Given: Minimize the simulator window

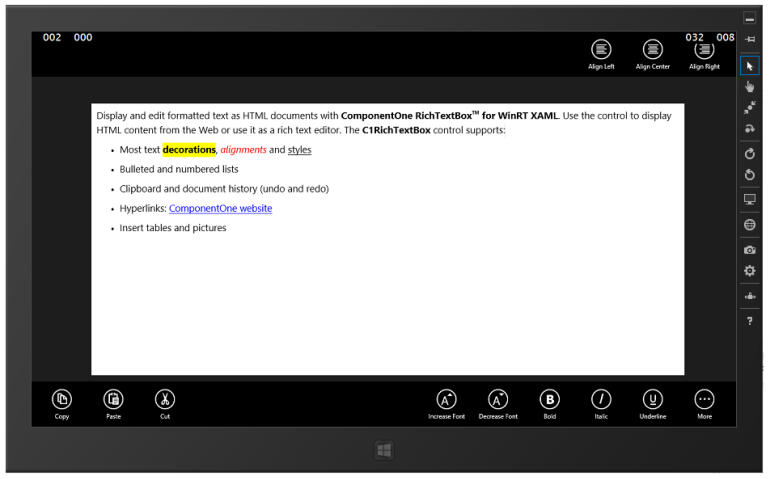Looking at the screenshot, I should [x=749, y=19].
